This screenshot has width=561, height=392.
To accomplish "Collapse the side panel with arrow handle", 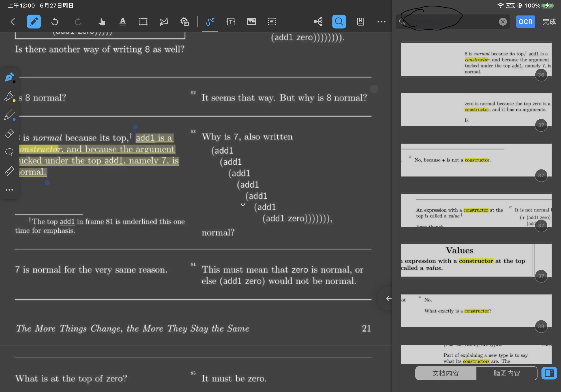I will [x=389, y=298].
